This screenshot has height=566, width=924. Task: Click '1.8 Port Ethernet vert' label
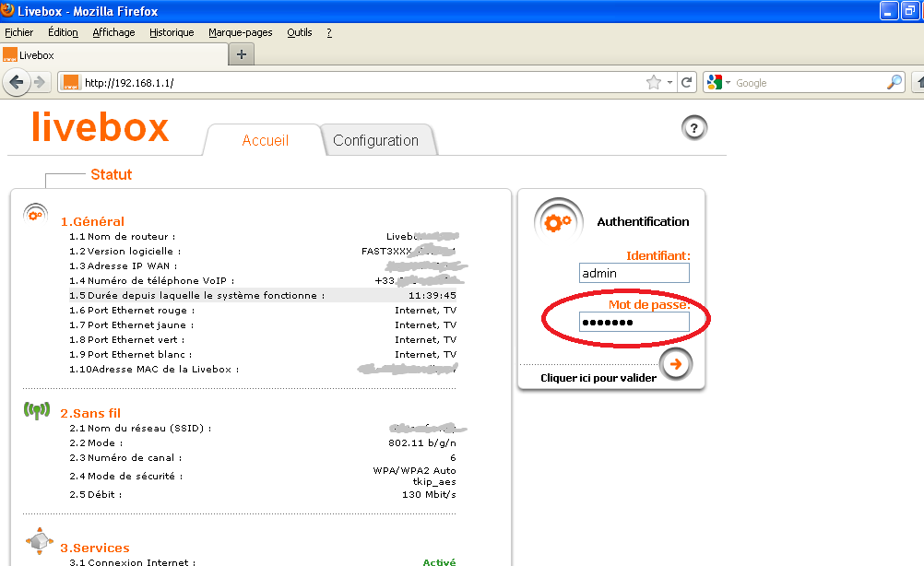tap(126, 340)
